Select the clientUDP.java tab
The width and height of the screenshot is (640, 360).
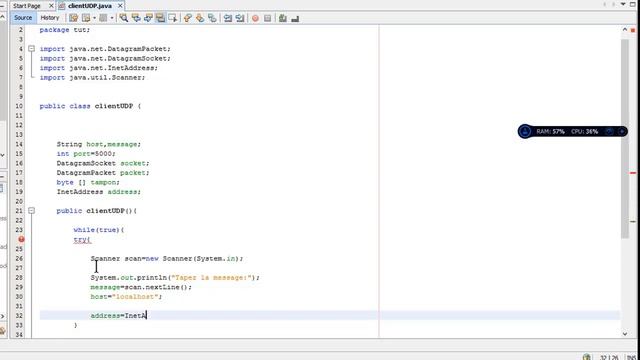[x=90, y=6]
